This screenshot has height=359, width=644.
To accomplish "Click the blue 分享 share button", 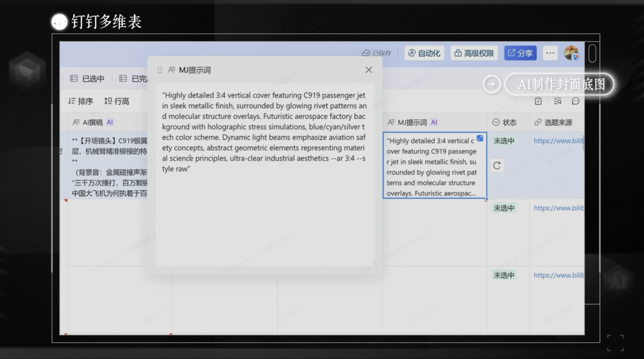I will 521,53.
